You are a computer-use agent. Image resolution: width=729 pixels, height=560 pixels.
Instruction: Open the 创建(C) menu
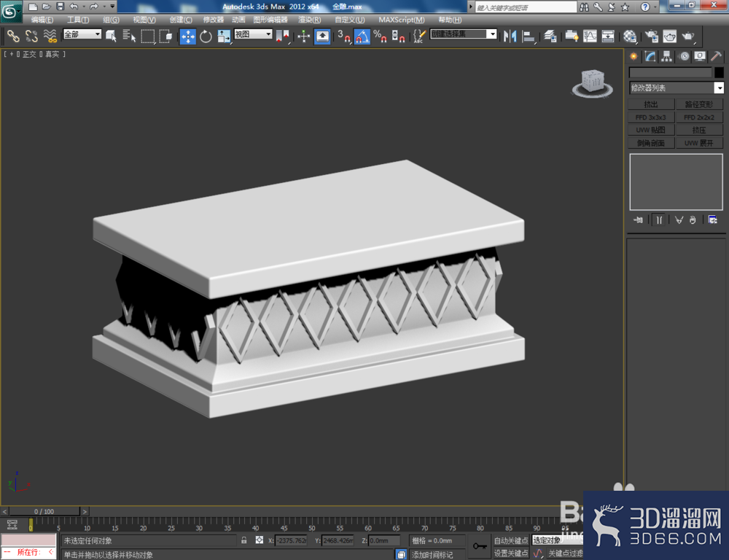point(181,20)
